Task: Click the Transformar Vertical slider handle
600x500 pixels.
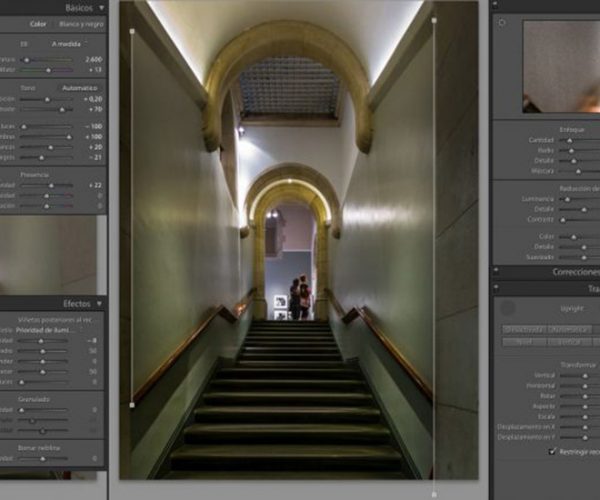Action: 585,376
